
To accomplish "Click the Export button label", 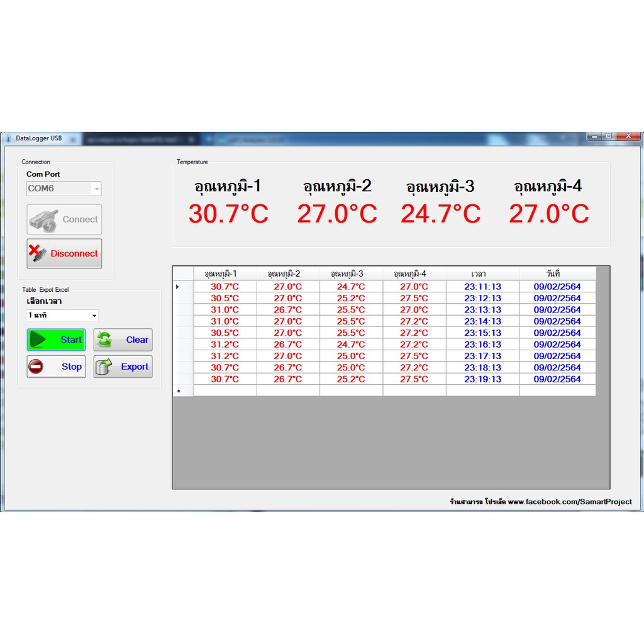I will [135, 367].
